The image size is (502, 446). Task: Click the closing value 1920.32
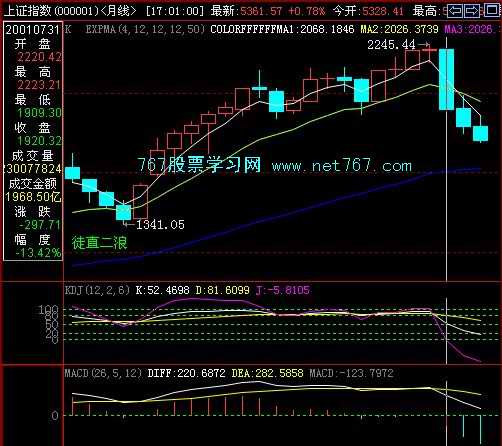[x=39, y=141]
